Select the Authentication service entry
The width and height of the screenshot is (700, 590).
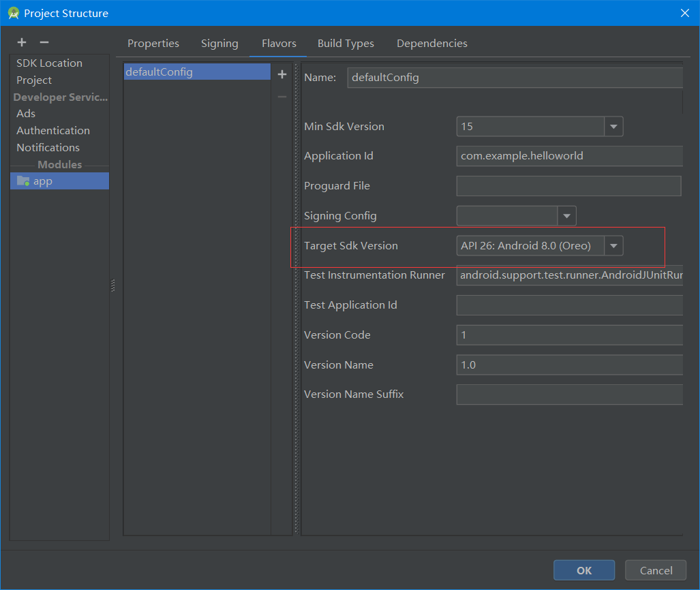(x=53, y=130)
